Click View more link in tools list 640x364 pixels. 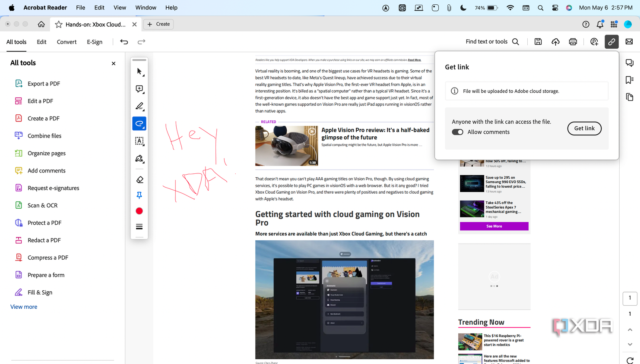(x=24, y=307)
